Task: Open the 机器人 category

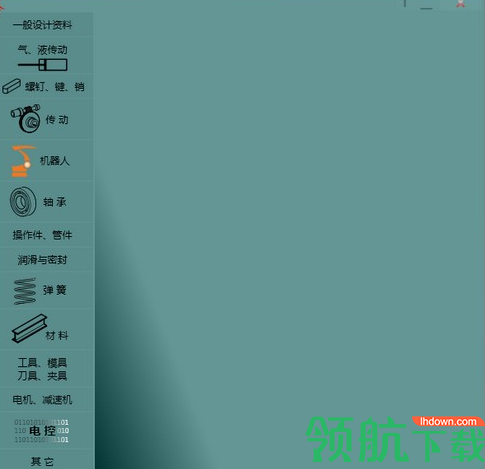Action: 55,161
